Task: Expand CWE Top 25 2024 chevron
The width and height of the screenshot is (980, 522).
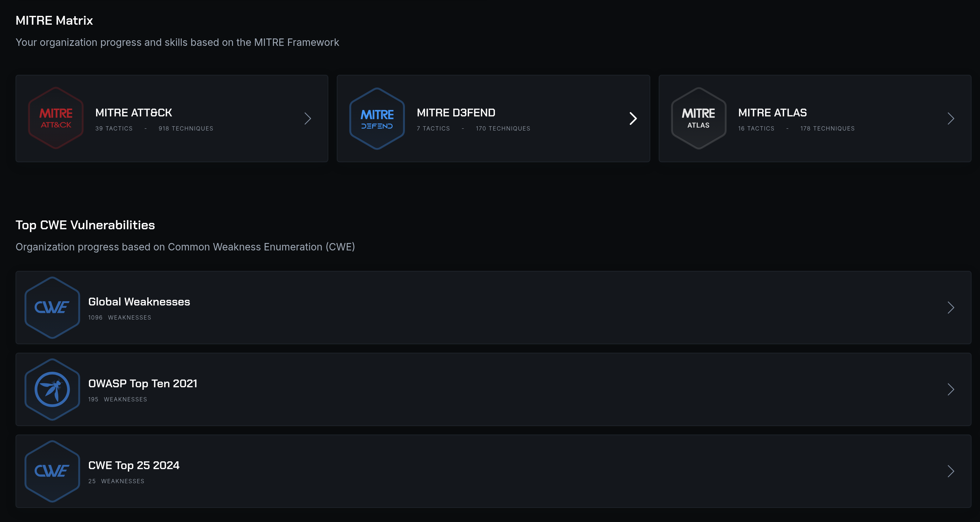Action: [x=951, y=471]
